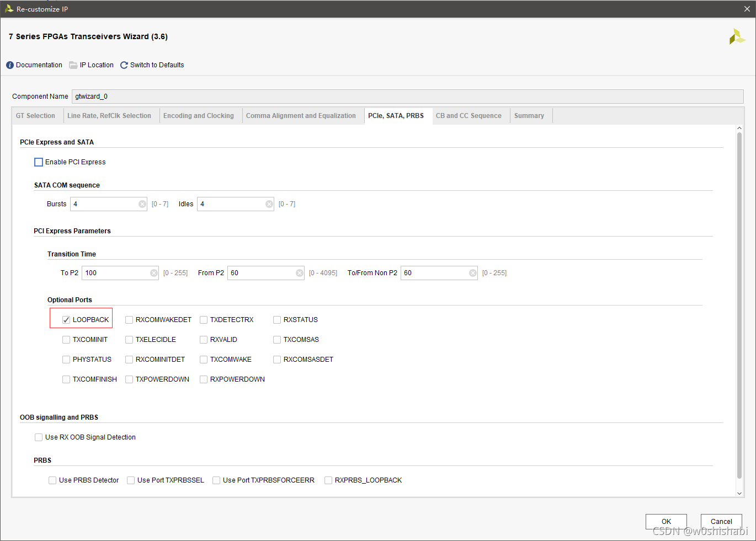The image size is (756, 541).
Task: Select the PCIe, SATA, PRBS tab
Action: pos(396,116)
